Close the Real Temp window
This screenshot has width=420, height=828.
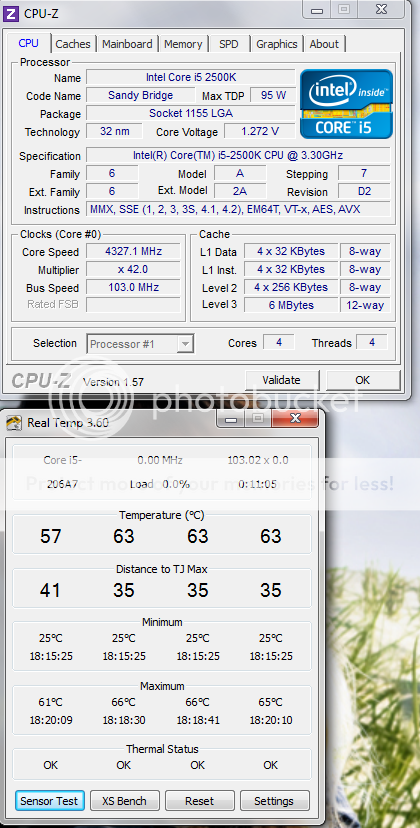click(x=295, y=419)
